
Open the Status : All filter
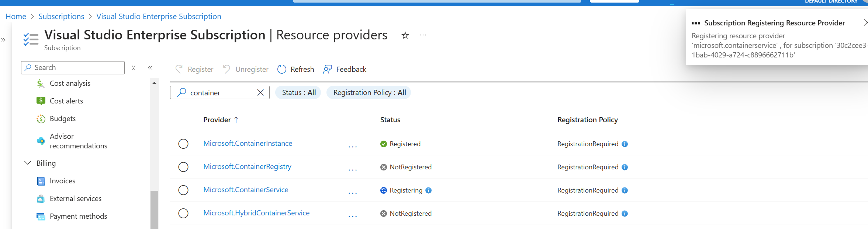coord(298,92)
